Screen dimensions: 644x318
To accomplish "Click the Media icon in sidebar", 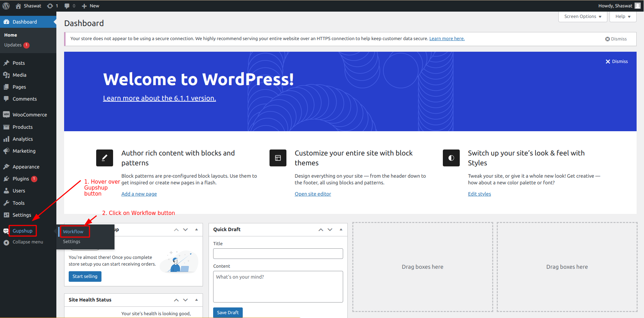I will [x=6, y=75].
